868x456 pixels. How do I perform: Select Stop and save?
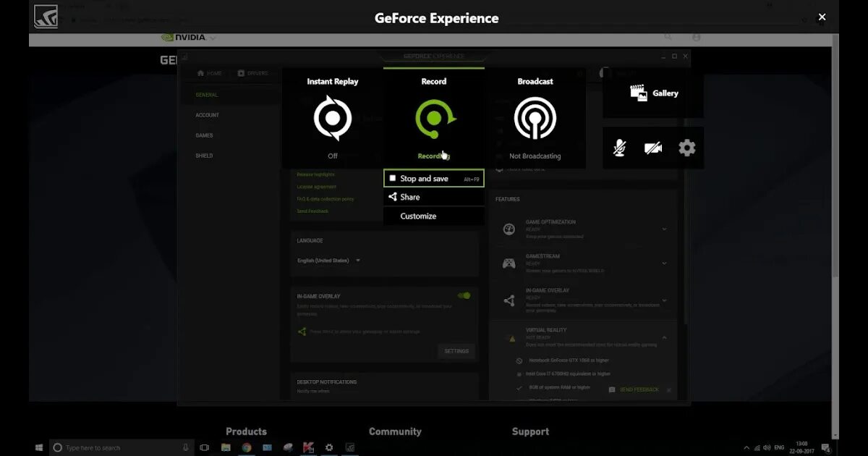point(434,178)
